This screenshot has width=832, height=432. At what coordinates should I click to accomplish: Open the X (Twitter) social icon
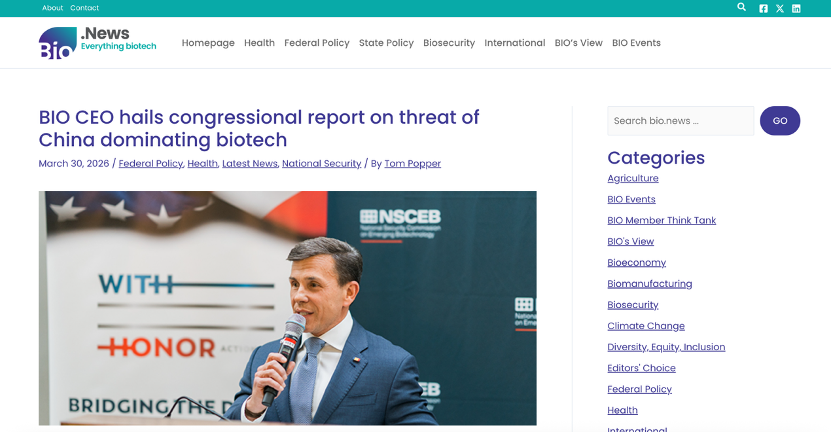tap(780, 8)
